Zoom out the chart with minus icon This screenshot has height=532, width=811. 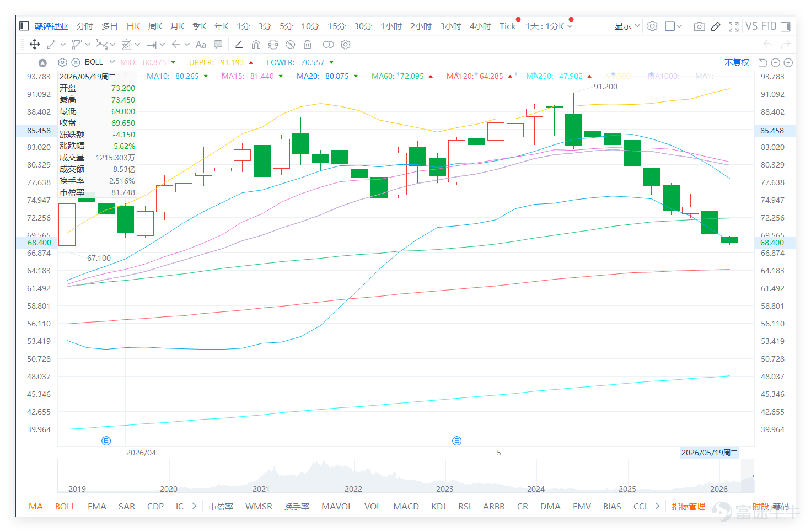[x=776, y=62]
